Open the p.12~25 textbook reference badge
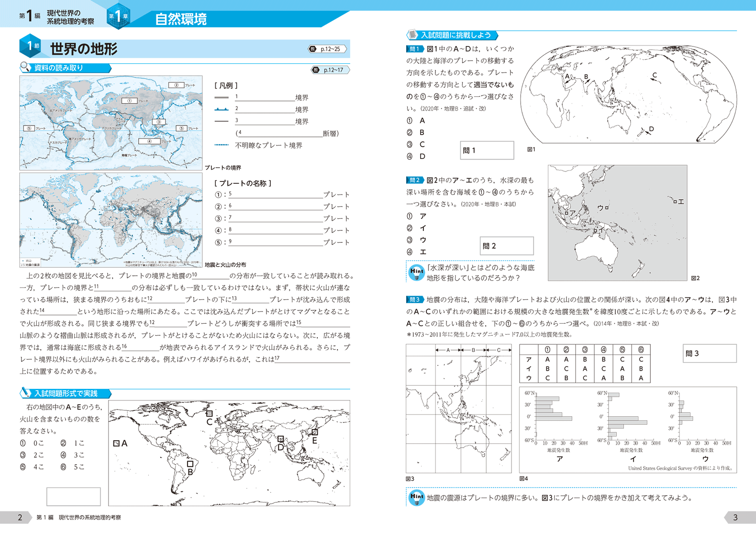 pos(327,49)
